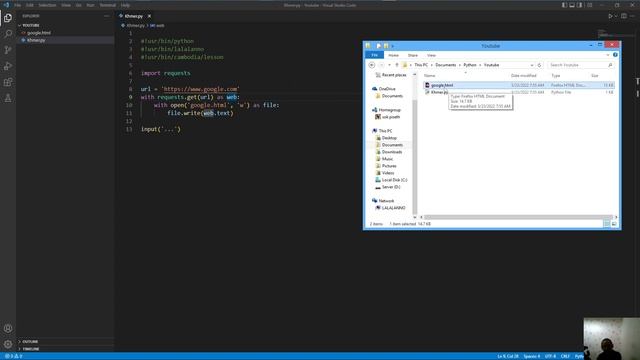Image resolution: width=640 pixels, height=360 pixels.
Task: Expand the OUTLINE section
Action: point(30,342)
